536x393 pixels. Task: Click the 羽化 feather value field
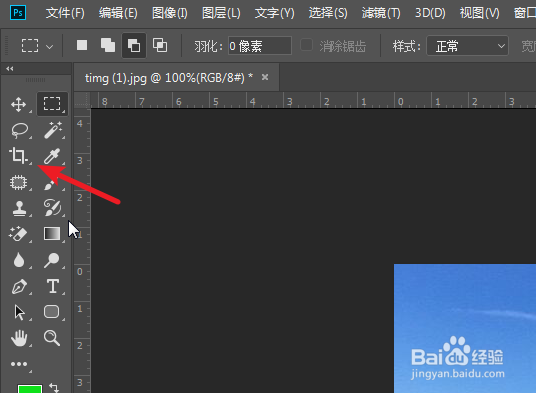[x=260, y=46]
